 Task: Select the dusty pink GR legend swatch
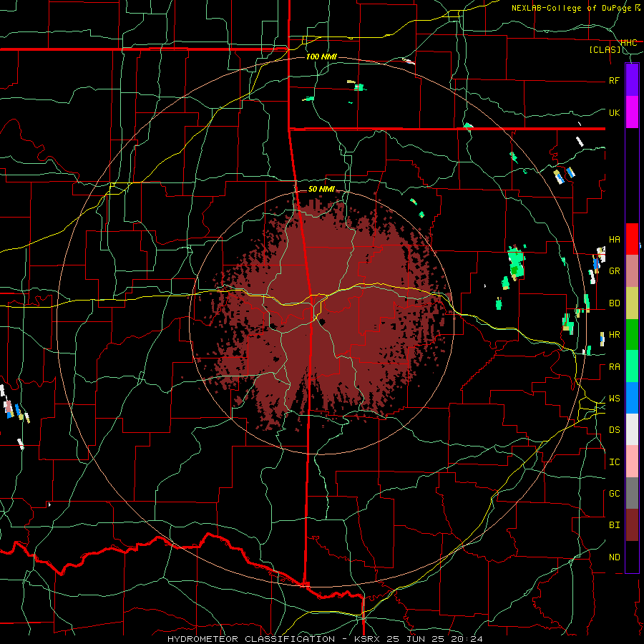click(x=632, y=271)
